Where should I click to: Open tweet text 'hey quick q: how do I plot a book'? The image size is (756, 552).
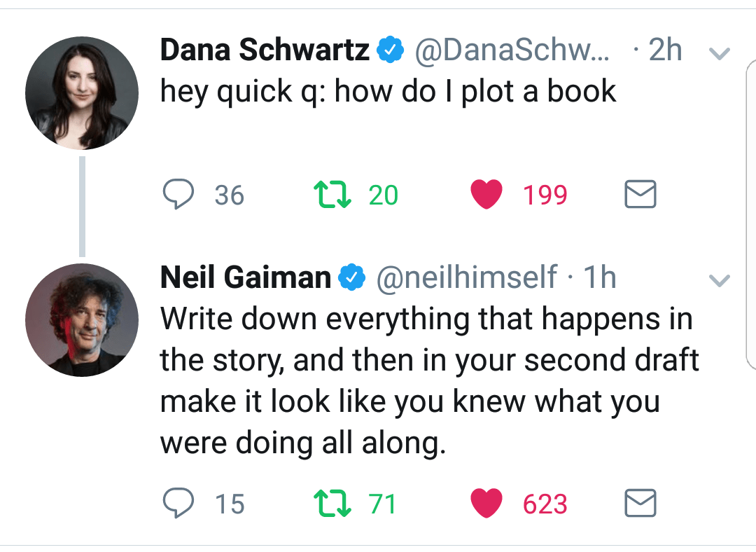tap(388, 92)
